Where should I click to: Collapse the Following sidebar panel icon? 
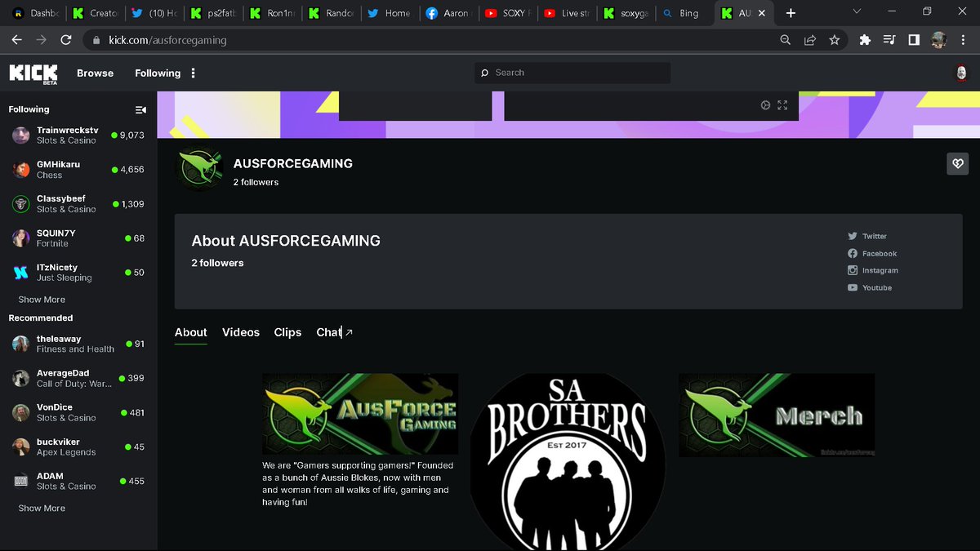[140, 109]
